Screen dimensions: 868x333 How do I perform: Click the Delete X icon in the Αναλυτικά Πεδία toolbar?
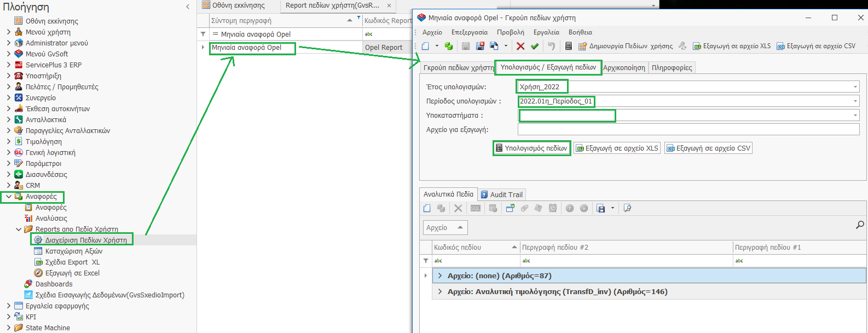pyautogui.click(x=458, y=208)
